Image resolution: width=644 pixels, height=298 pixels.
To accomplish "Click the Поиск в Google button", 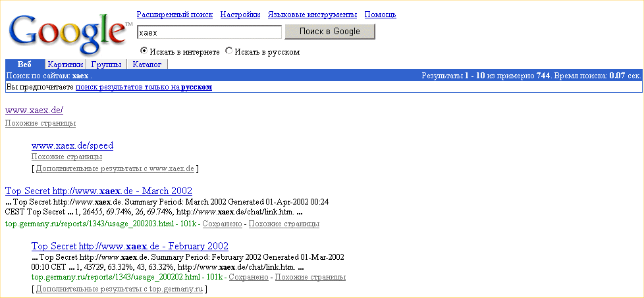I will point(330,32).
